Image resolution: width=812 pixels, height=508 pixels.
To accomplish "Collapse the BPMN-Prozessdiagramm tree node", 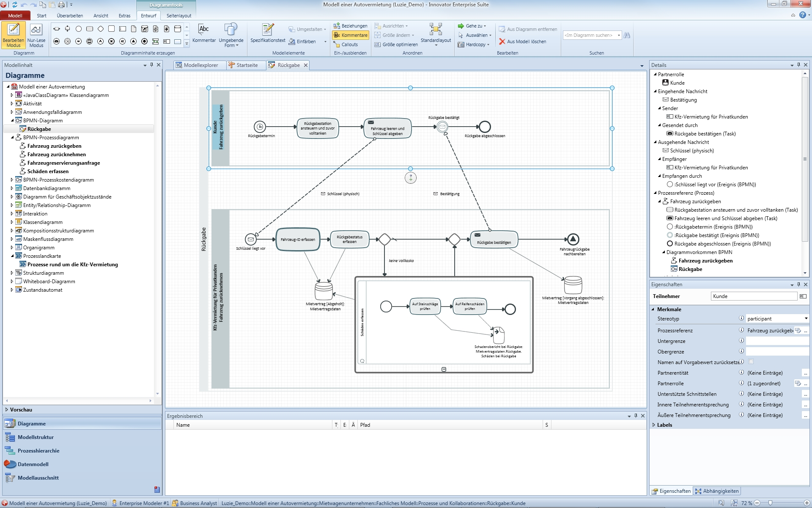I will point(12,138).
